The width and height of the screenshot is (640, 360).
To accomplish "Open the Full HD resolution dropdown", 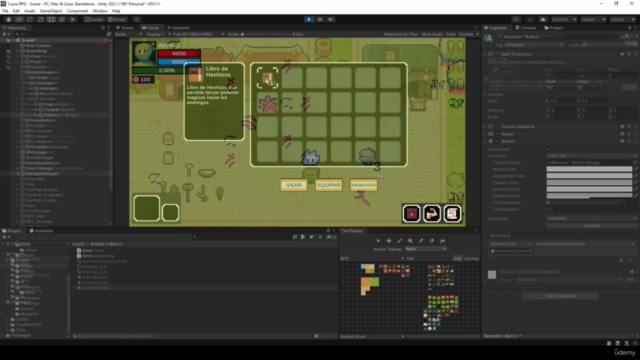I will click(x=198, y=34).
